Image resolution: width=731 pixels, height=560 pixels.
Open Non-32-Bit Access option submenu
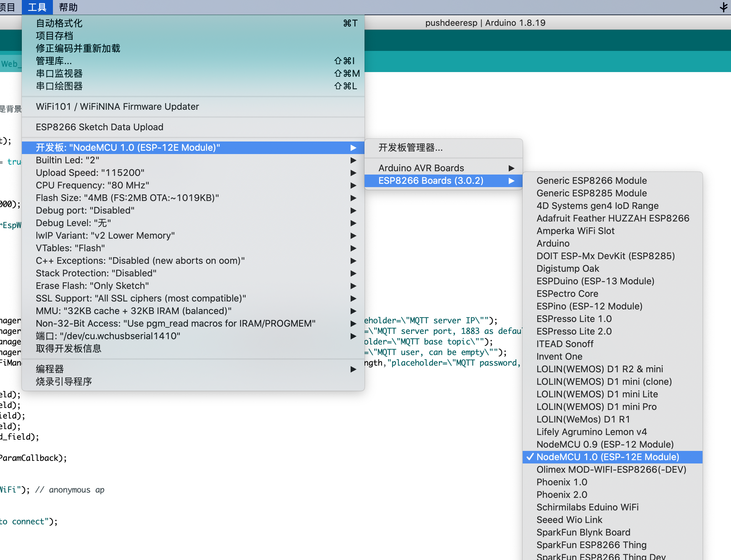(x=193, y=324)
